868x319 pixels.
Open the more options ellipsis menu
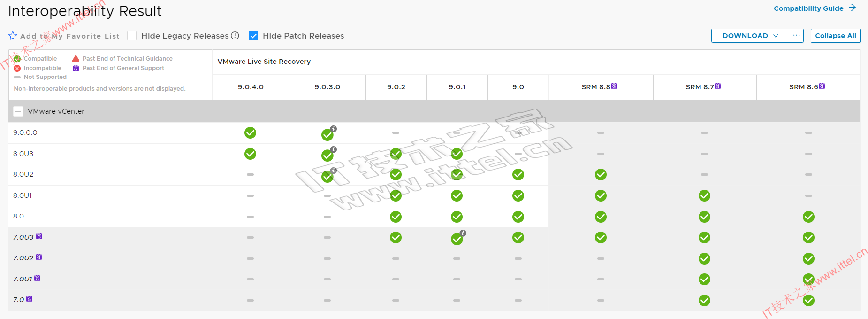[797, 36]
